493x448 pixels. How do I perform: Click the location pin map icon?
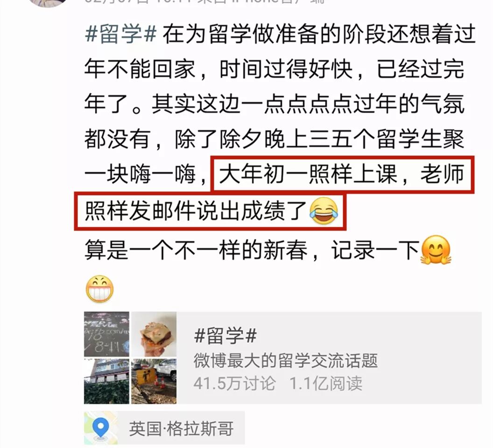coord(101,428)
